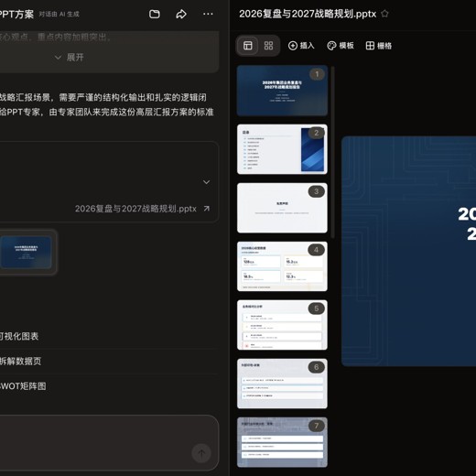Image resolution: width=476 pixels, height=476 pixels.
Task: Click the 对话由 AI 生成 label
Action: 59,14
